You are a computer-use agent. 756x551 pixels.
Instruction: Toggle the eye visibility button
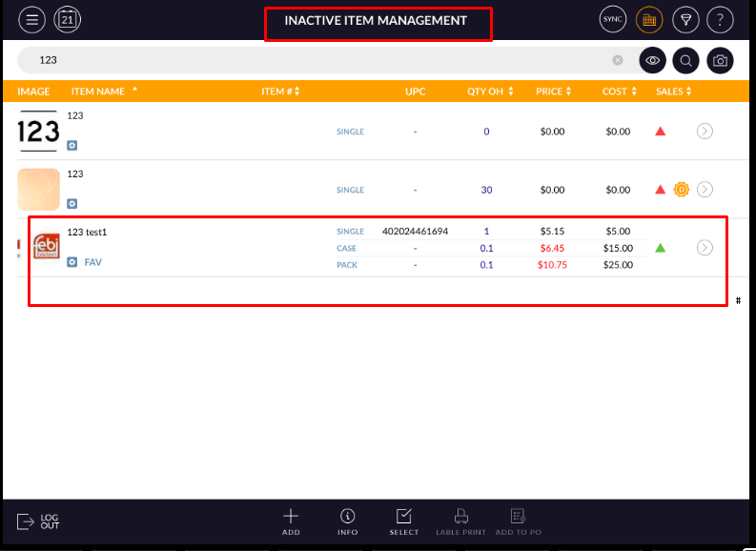click(x=652, y=60)
